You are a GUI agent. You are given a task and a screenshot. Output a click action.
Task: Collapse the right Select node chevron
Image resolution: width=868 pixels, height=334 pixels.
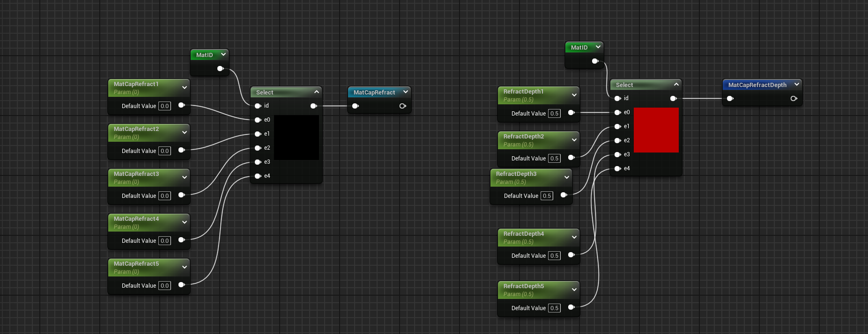(x=676, y=85)
